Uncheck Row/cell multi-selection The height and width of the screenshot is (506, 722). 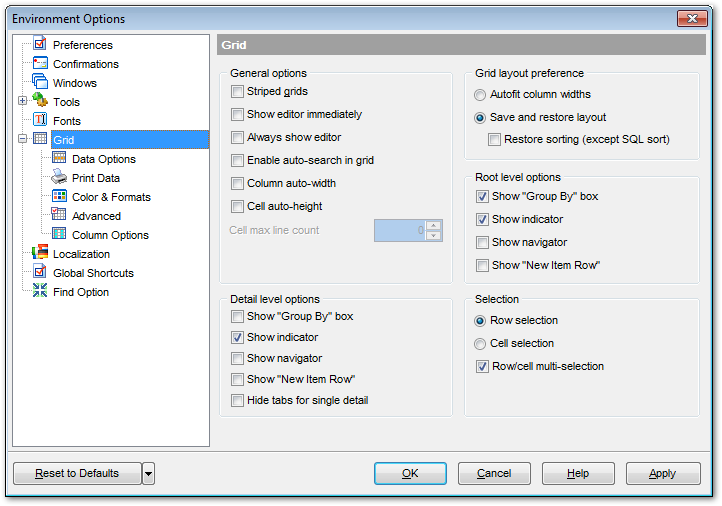(x=482, y=367)
